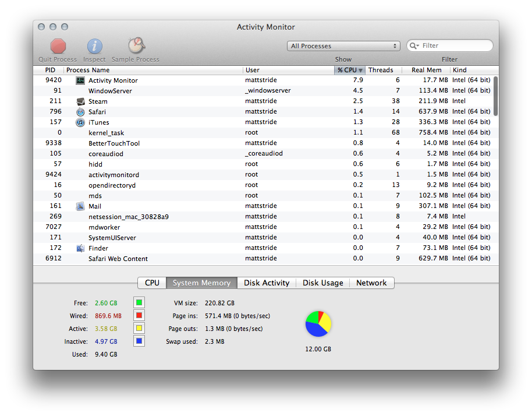Screen dimensions: 532x416
Task: Click the _windowserver user cell
Action: [x=268, y=91]
